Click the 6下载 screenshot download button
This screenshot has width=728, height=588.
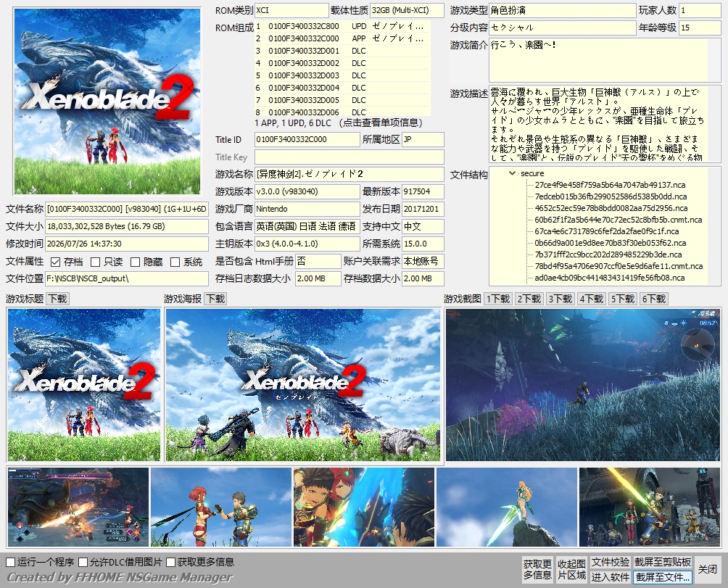tap(654, 299)
